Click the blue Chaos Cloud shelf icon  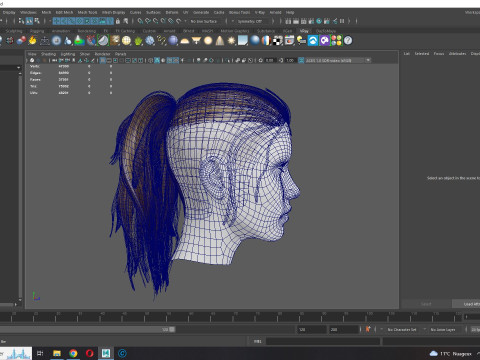(313, 41)
